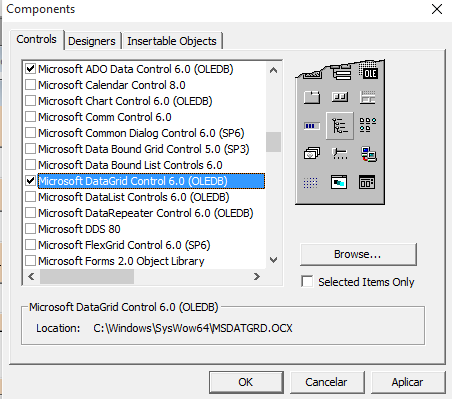Screen dimensions: 452x399
Task: Check Microsoft Common Dialog Control 6.0 box
Action: pyautogui.click(x=30, y=133)
